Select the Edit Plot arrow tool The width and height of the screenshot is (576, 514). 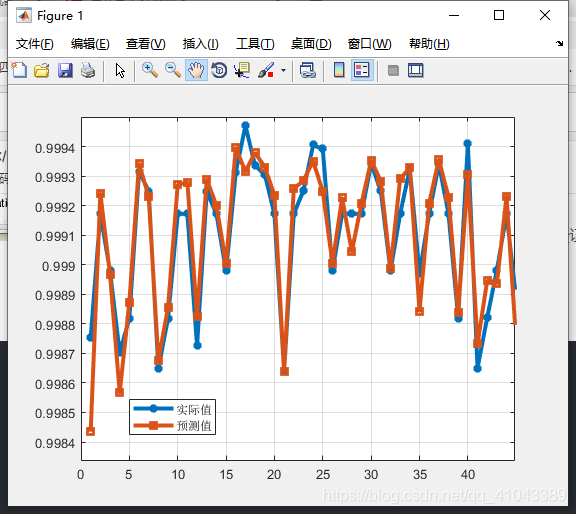(x=120, y=70)
